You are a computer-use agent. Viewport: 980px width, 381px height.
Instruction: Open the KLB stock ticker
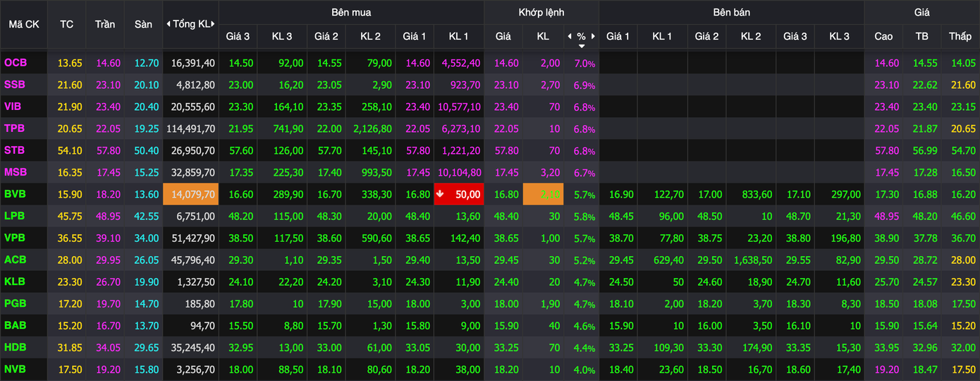[15, 282]
